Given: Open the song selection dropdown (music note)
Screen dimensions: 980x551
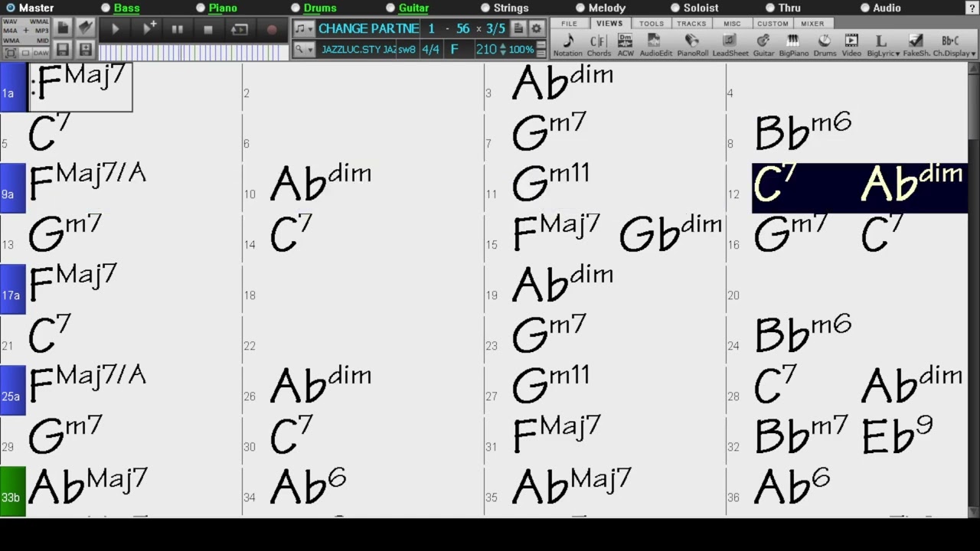Looking at the screenshot, I should [304, 28].
